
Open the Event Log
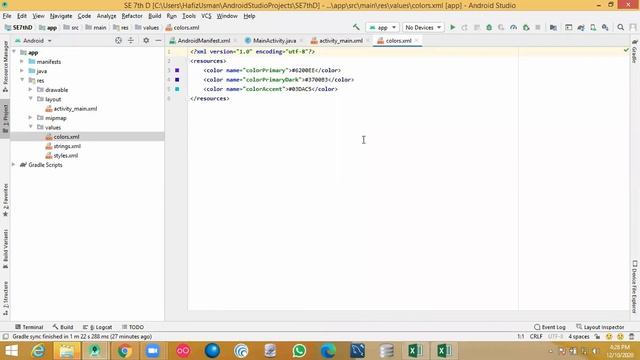point(550,327)
